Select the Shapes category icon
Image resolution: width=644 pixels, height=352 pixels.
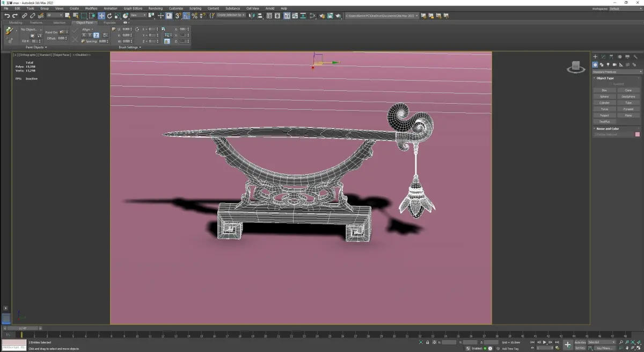pos(602,64)
